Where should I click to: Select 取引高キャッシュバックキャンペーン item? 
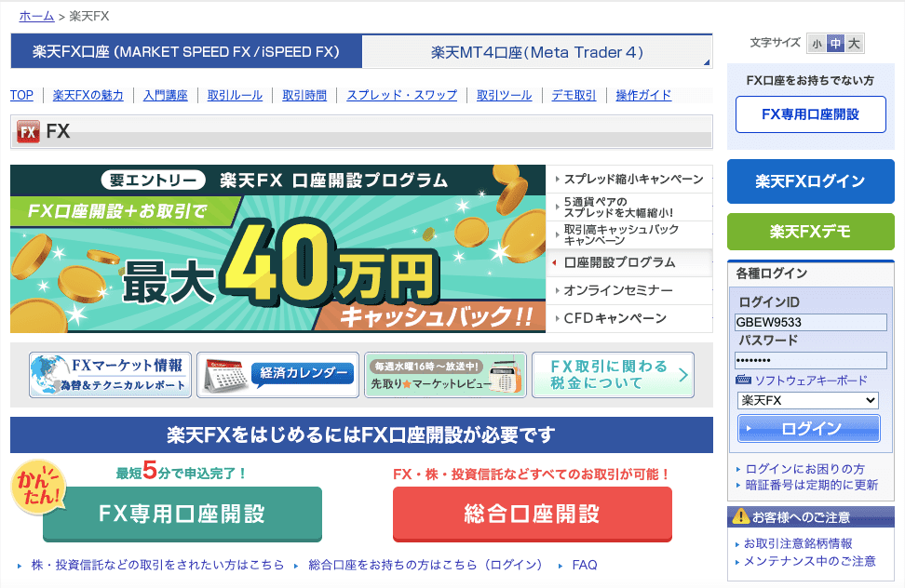(629, 234)
